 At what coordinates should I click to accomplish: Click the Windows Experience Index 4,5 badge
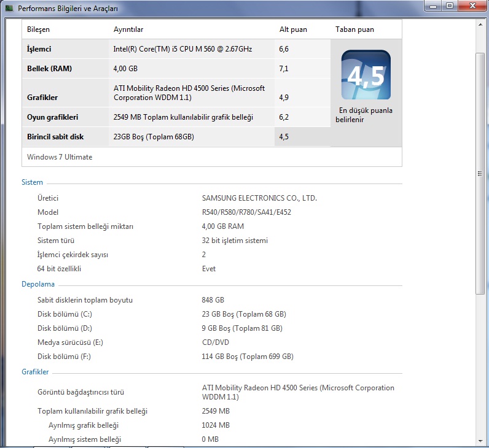tap(366, 75)
